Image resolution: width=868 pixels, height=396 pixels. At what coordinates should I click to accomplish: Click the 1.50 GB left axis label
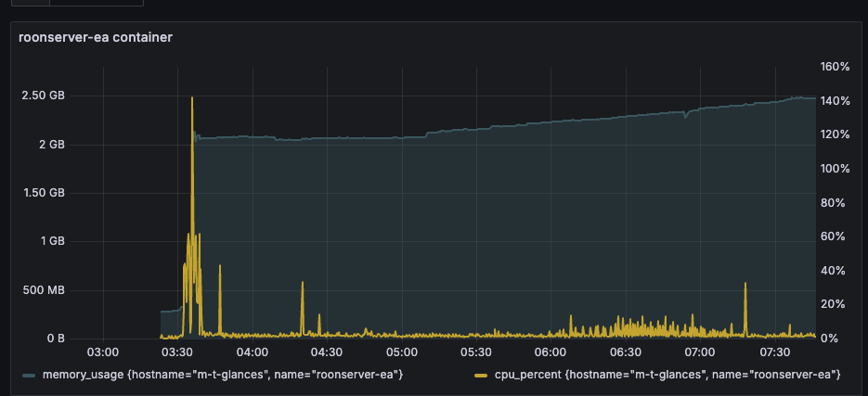pos(44,193)
